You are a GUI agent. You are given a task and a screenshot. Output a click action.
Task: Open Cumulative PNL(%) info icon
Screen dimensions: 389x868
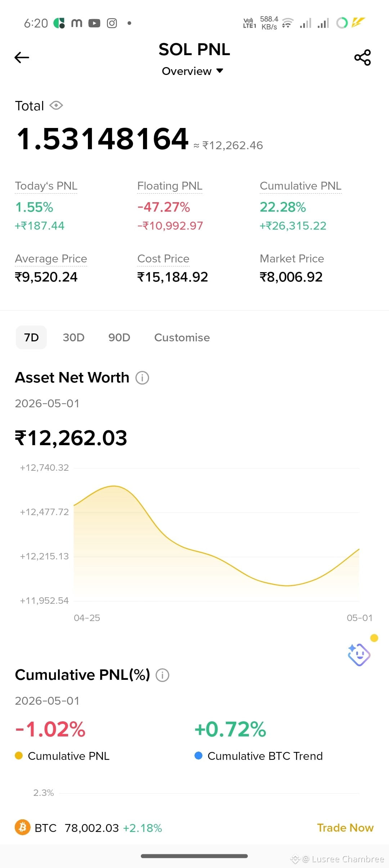tap(162, 675)
